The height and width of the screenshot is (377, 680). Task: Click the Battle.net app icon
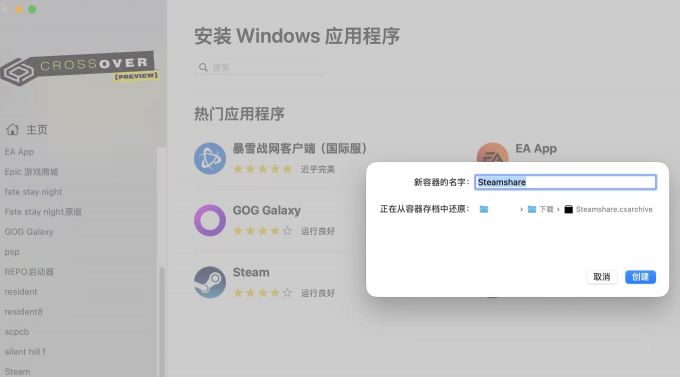point(210,158)
